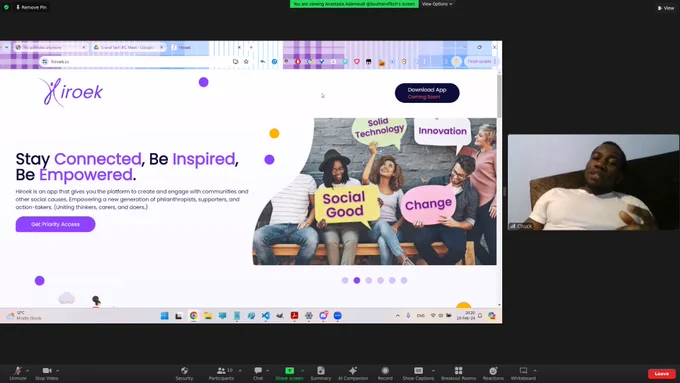Bookmark page with the star icon
Image resolution: width=680 pixels, height=383 pixels.
(x=246, y=62)
